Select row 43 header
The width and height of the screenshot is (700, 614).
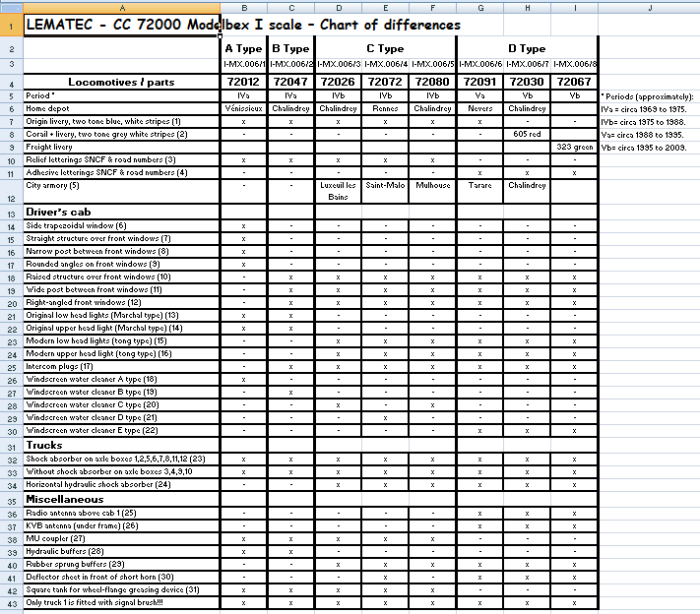point(11,604)
